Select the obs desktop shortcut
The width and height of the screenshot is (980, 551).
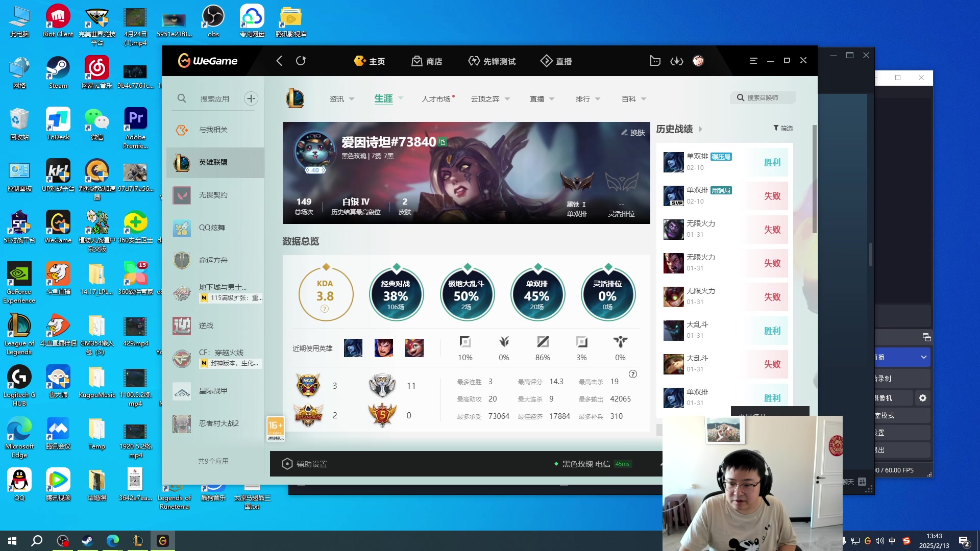pos(213,21)
